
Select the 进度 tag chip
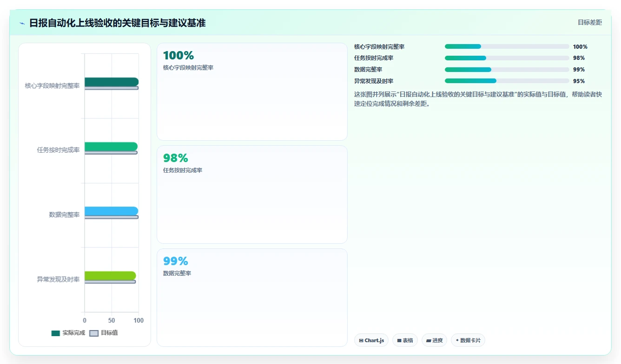tap(434, 340)
